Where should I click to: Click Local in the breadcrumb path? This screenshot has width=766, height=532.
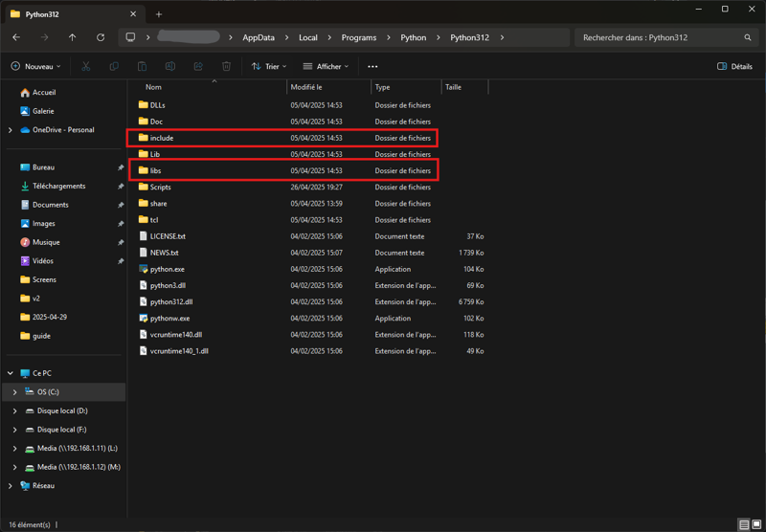(308, 37)
